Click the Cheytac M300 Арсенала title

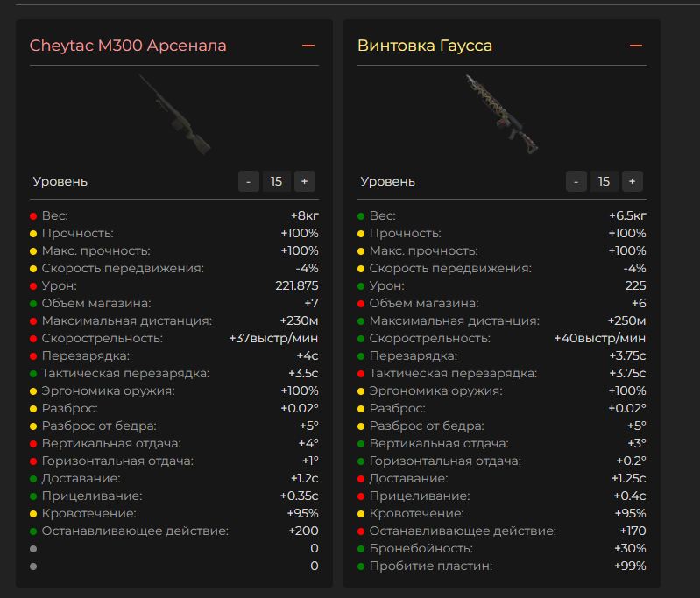pos(128,46)
